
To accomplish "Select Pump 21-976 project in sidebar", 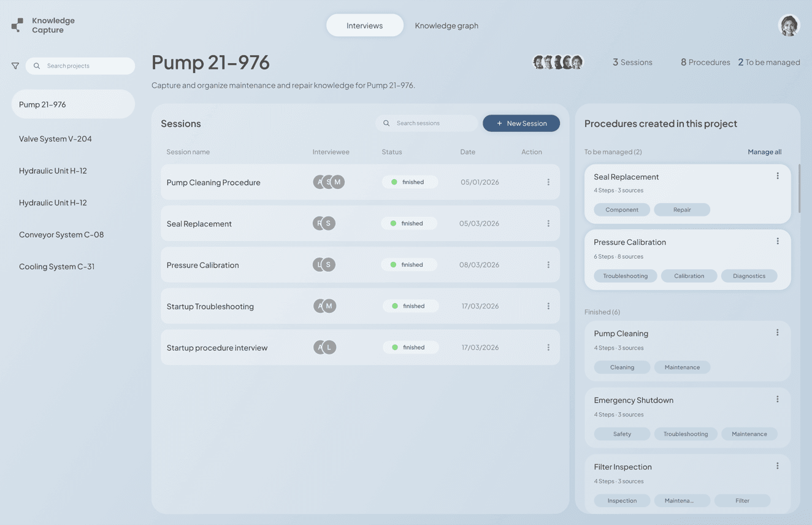I will 73,104.
